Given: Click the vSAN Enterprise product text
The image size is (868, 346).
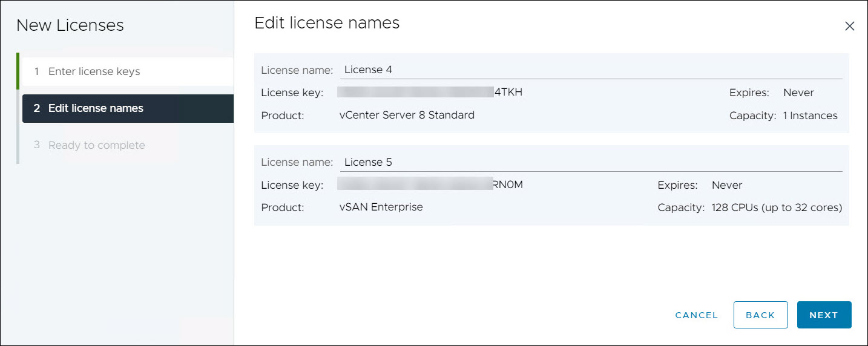Looking at the screenshot, I should pos(381,207).
